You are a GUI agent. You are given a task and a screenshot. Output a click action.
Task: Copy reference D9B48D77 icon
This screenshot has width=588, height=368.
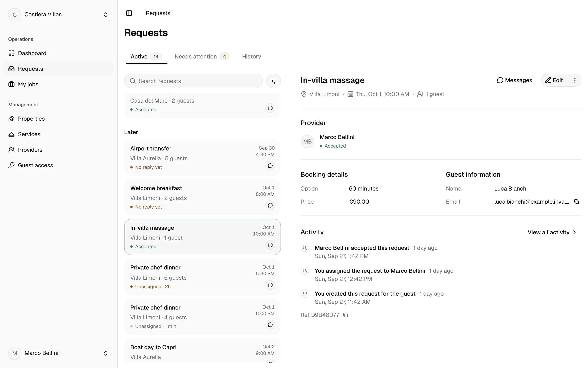345,315
